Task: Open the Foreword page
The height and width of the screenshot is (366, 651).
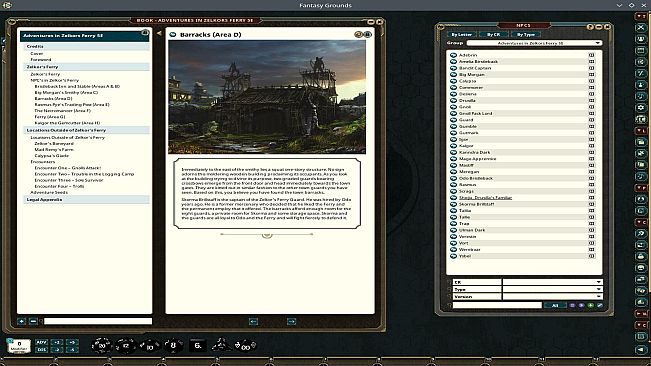Action: [41, 60]
